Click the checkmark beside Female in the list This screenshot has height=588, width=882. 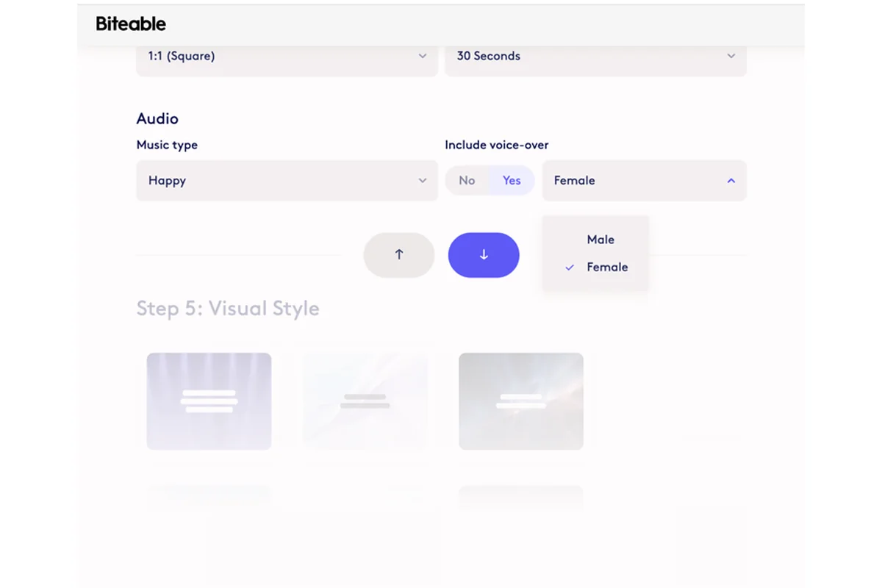pyautogui.click(x=569, y=268)
